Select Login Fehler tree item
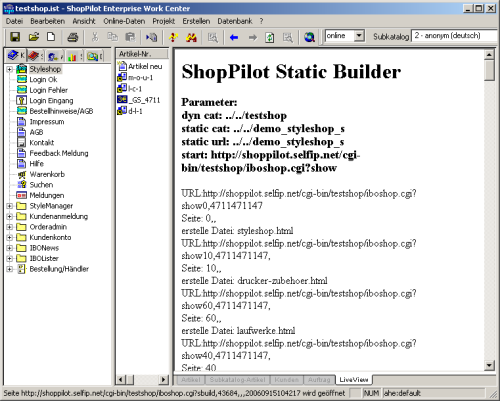Viewport: 500px width, 401px height. 48,90
